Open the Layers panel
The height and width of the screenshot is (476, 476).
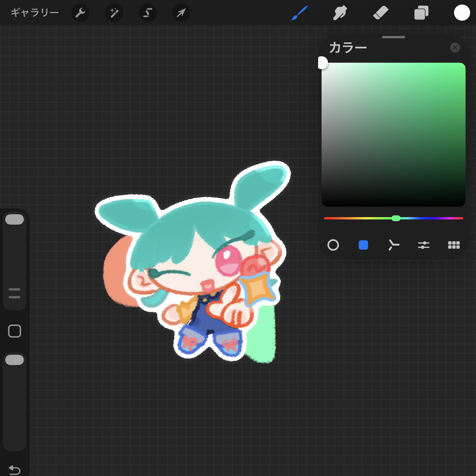pyautogui.click(x=421, y=13)
